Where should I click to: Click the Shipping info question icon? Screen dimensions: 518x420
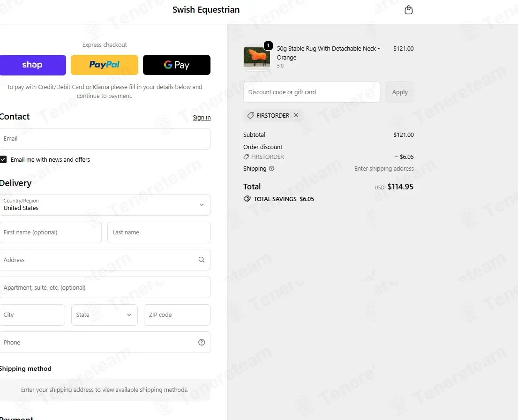[x=271, y=169]
